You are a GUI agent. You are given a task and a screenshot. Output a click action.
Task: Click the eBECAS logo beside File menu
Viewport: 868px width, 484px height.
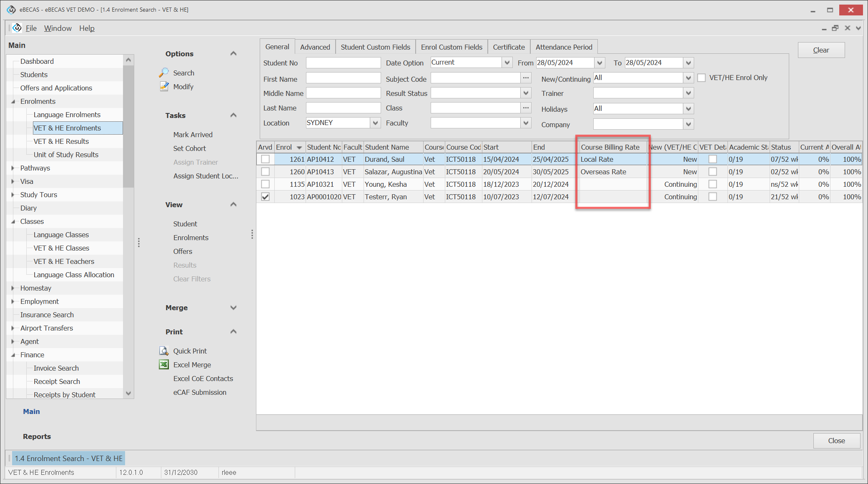pyautogui.click(x=17, y=28)
